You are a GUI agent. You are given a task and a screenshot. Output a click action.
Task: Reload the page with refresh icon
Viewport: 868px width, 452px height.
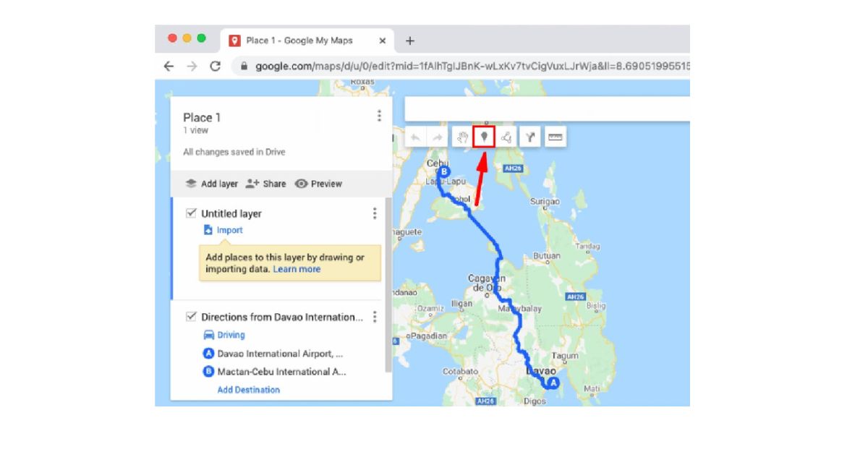pos(215,66)
